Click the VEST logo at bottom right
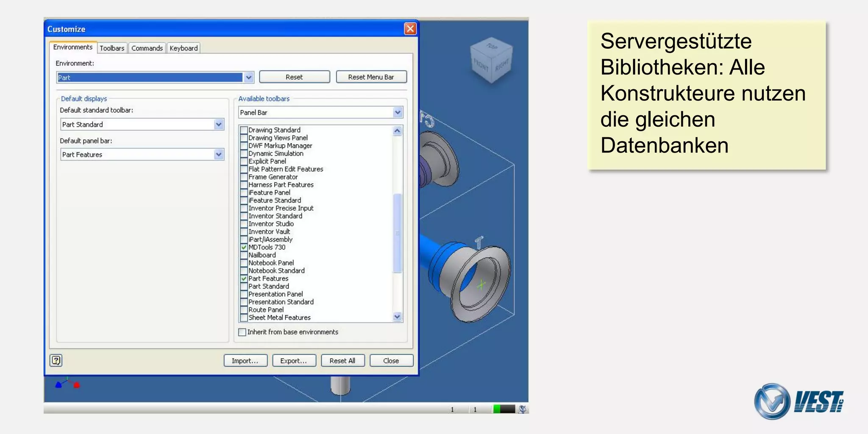Screen dimensions: 868x434 click(799, 401)
